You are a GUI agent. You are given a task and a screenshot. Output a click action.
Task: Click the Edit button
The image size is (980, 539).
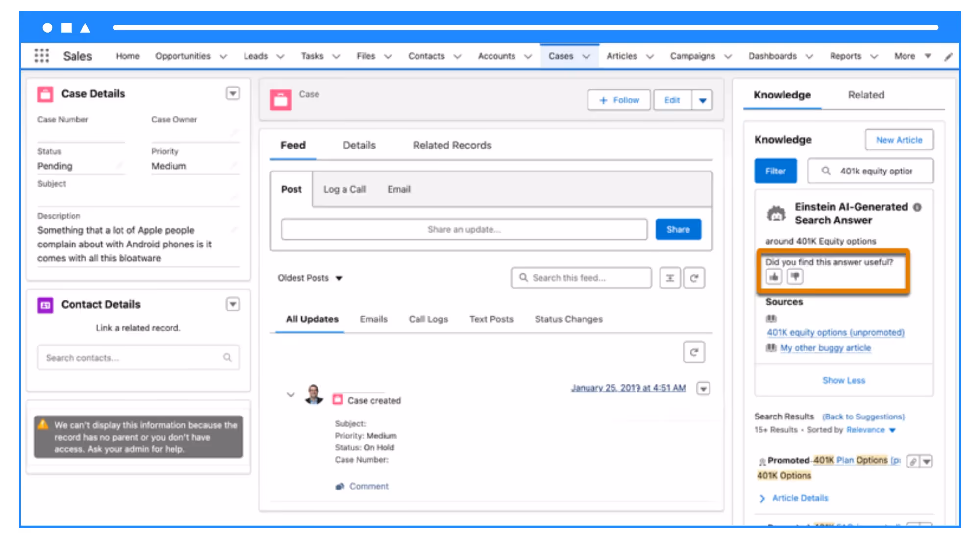[x=672, y=100]
